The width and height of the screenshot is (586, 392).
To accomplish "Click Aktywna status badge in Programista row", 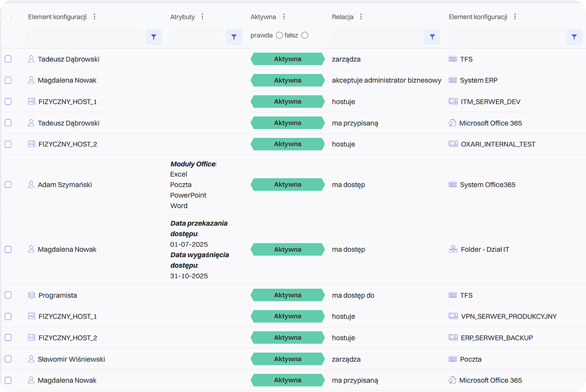I will (287, 295).
